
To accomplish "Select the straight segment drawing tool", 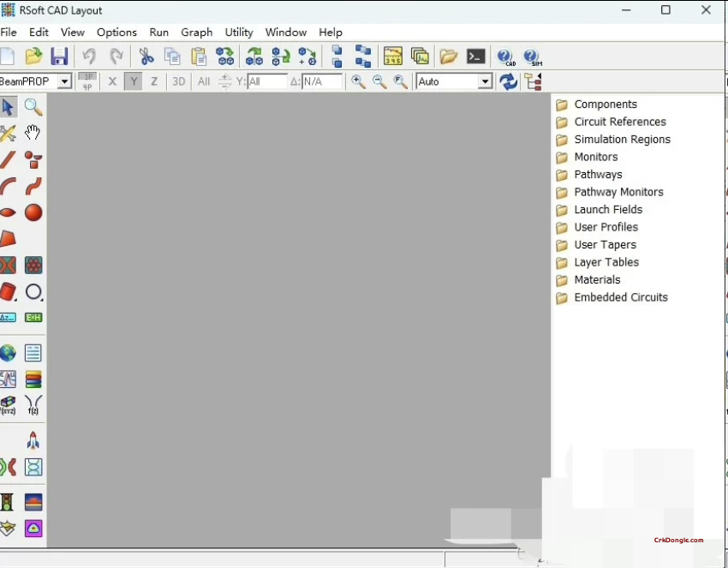I will tap(9, 160).
